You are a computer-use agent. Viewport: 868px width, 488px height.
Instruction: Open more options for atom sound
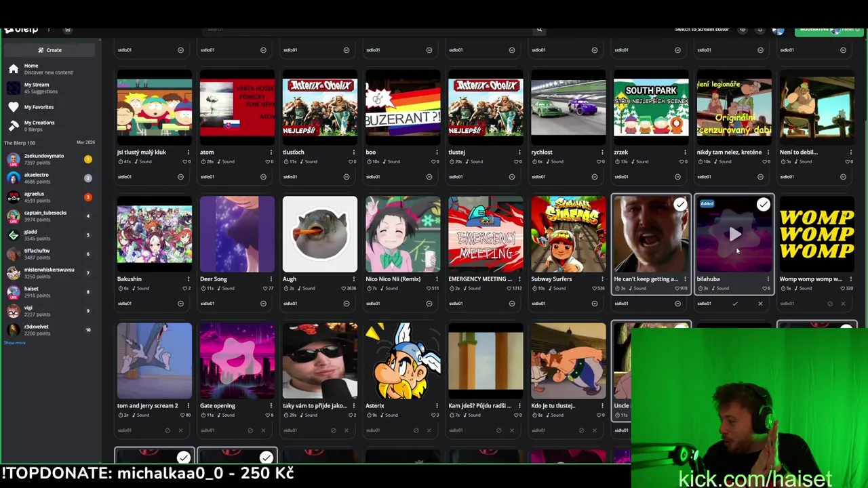coord(271,152)
